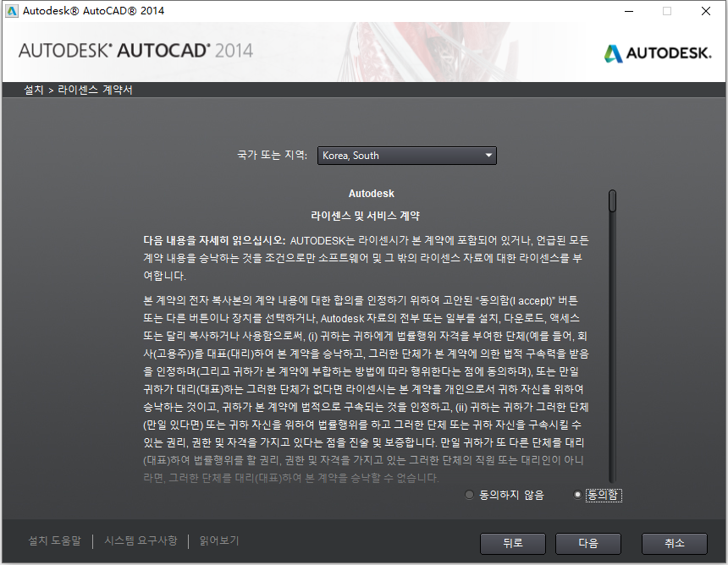Click the license agreement scrollbar thumb
The height and width of the screenshot is (565, 728).
(x=612, y=200)
